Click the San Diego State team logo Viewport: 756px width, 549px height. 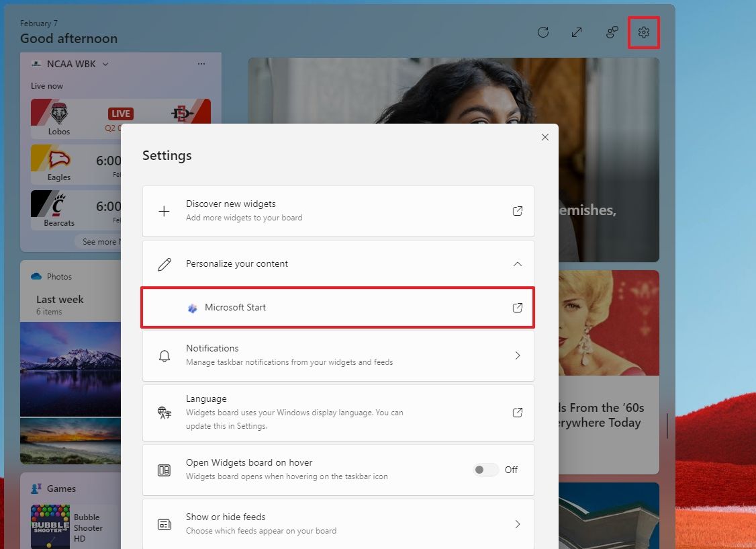[182, 114]
